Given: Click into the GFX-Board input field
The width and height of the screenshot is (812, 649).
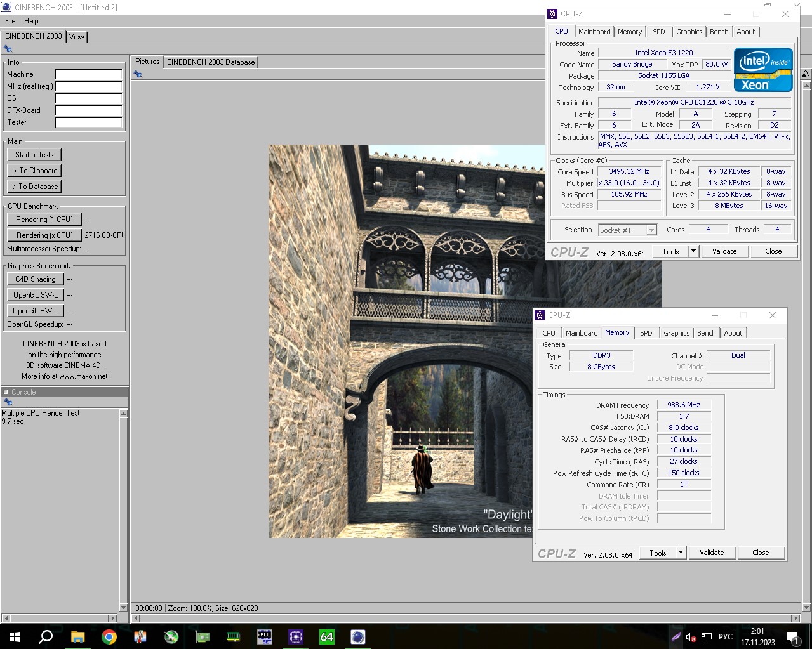Looking at the screenshot, I should (88, 110).
